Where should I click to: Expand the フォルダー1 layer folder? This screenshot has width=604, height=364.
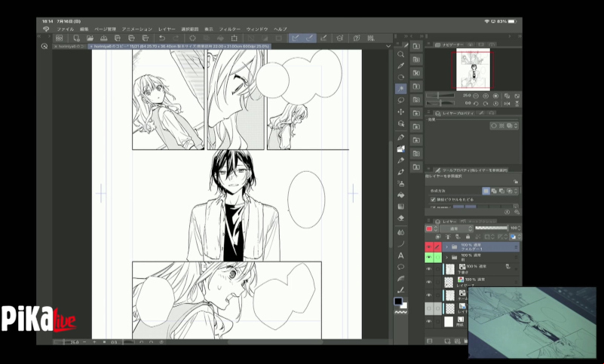(447, 247)
